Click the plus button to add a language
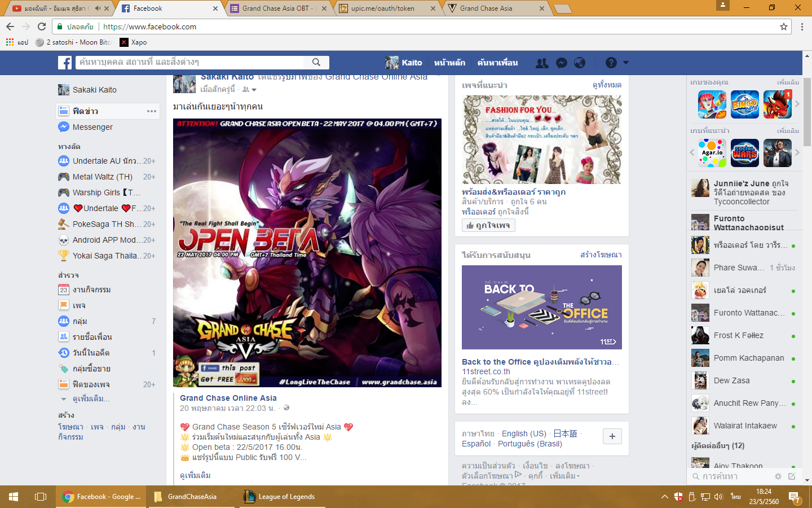The image size is (812, 508). click(x=612, y=436)
